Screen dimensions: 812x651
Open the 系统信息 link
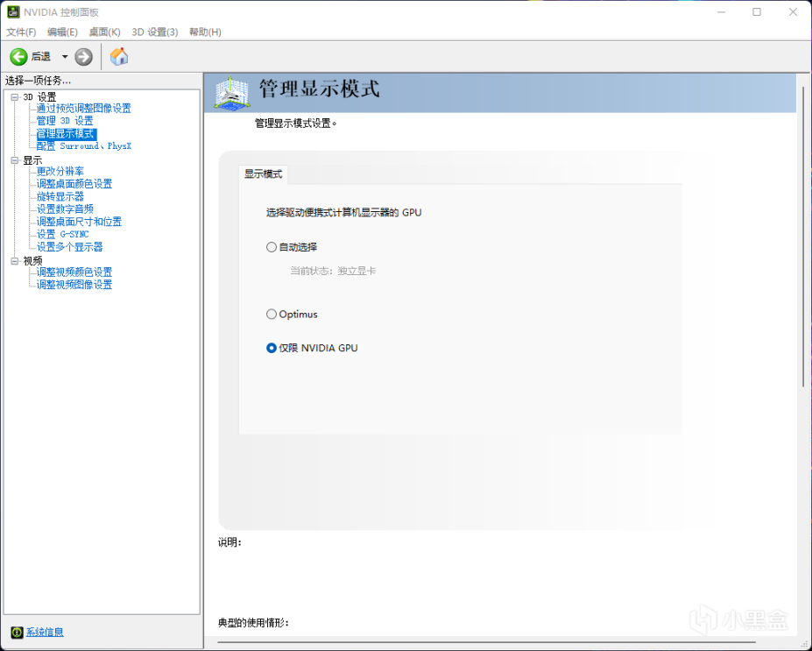tap(45, 632)
